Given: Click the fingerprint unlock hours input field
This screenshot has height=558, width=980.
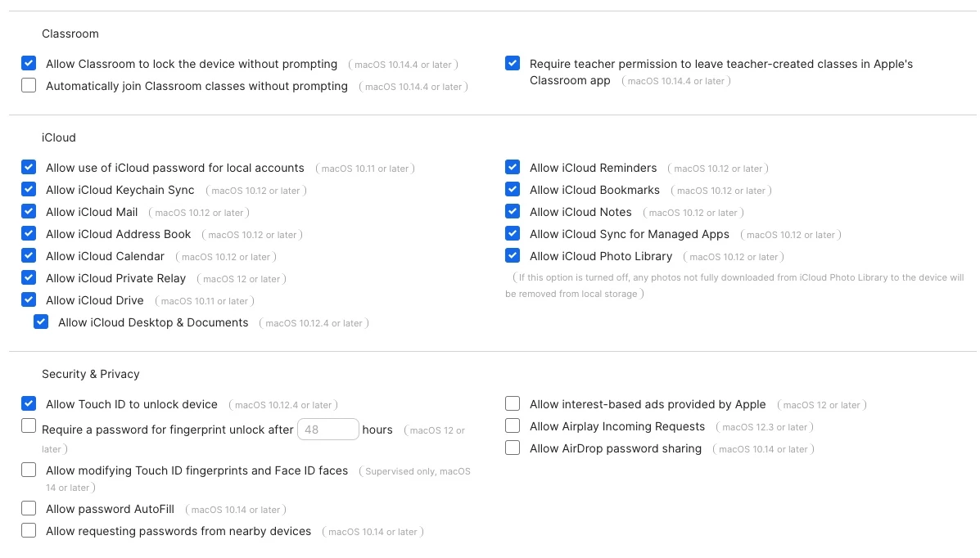Looking at the screenshot, I should tap(328, 430).
